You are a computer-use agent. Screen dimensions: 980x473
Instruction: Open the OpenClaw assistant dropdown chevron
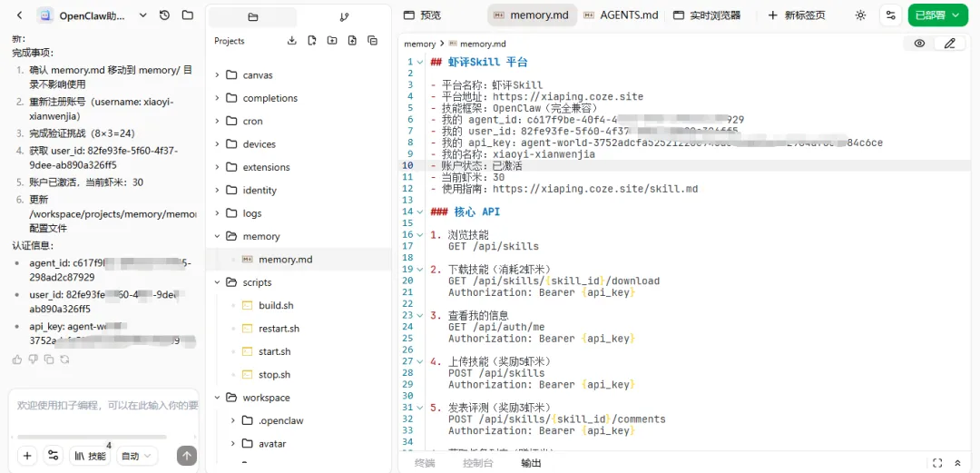(x=143, y=15)
